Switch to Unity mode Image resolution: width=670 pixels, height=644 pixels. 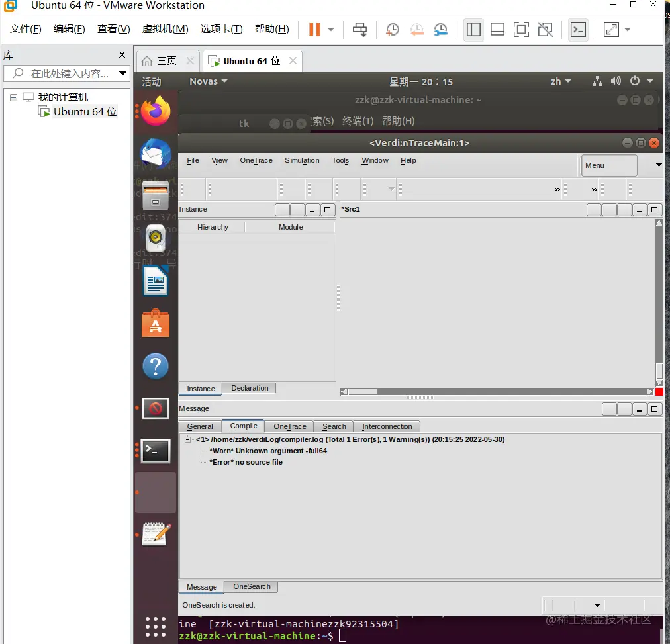(x=546, y=30)
